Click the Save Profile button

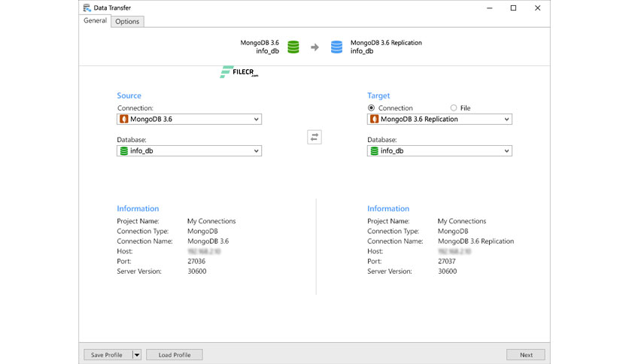[108, 355]
